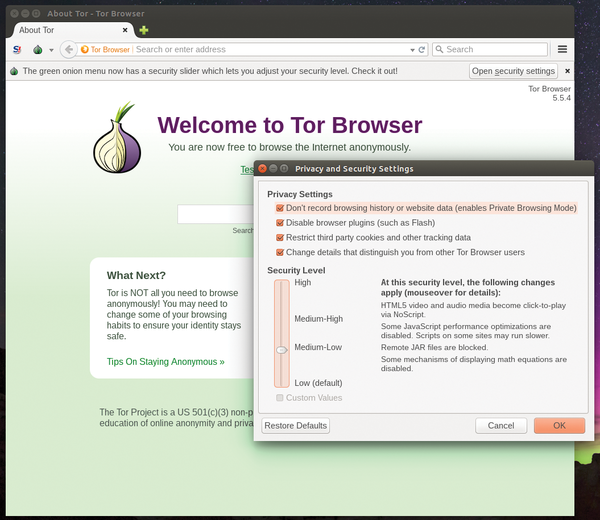Open the green onion Torbutton menu
The width and height of the screenshot is (600, 520).
[38, 50]
